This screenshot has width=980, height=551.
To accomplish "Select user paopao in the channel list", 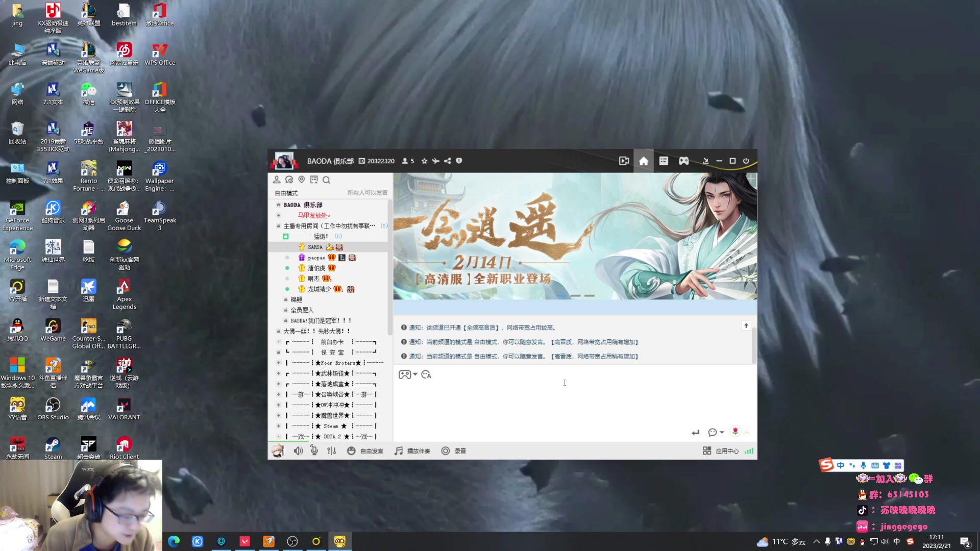I will tap(316, 258).
